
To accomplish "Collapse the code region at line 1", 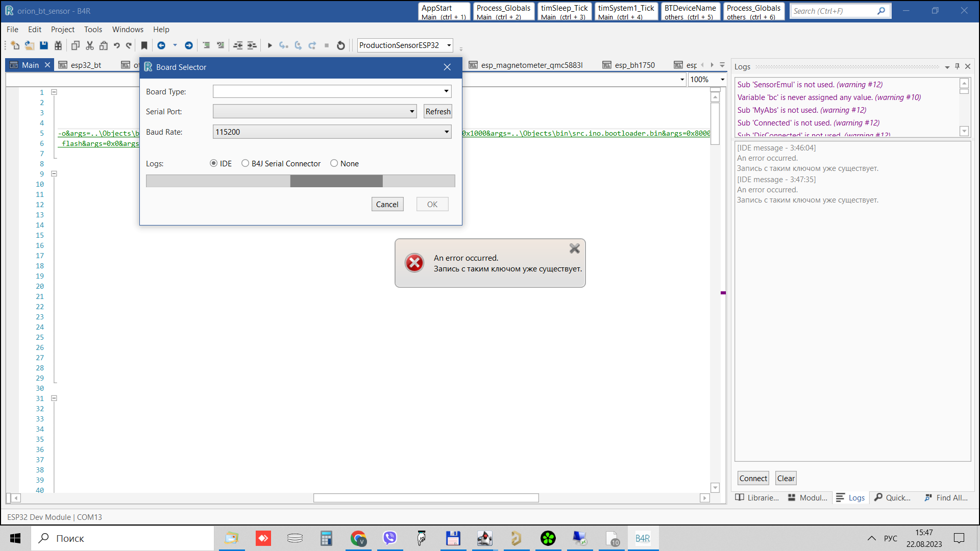I will pyautogui.click(x=54, y=92).
